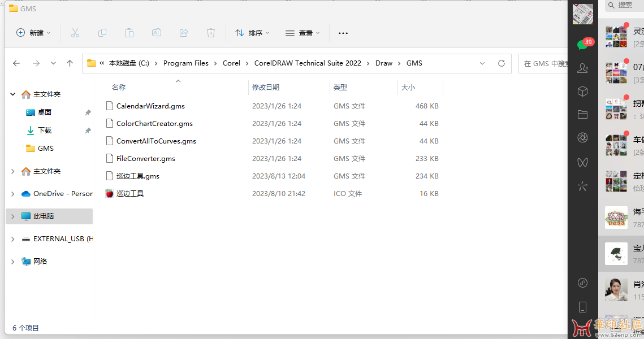Select 下载 in navigation pane
644x339 pixels.
pos(44,131)
